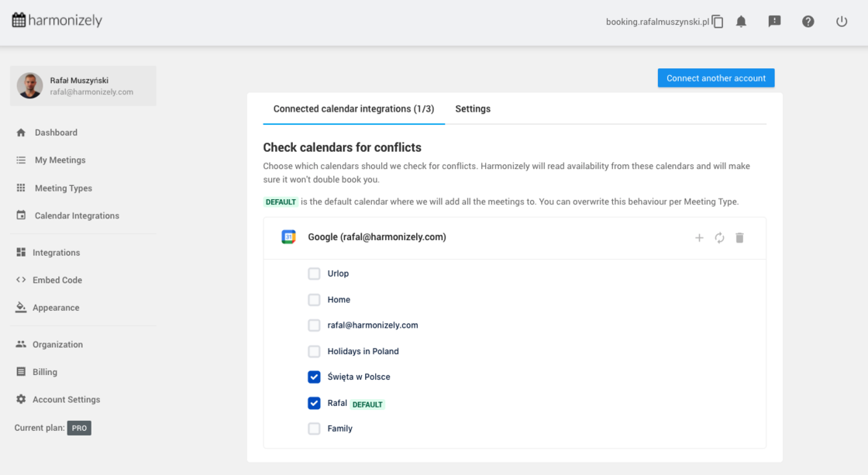
Task: Open the notifications bell
Action: click(x=741, y=22)
